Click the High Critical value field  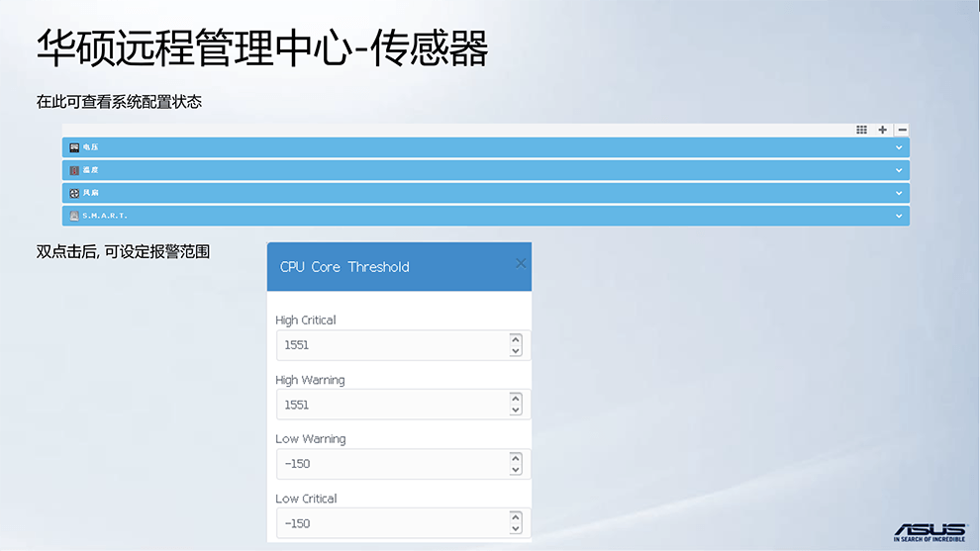(391, 345)
